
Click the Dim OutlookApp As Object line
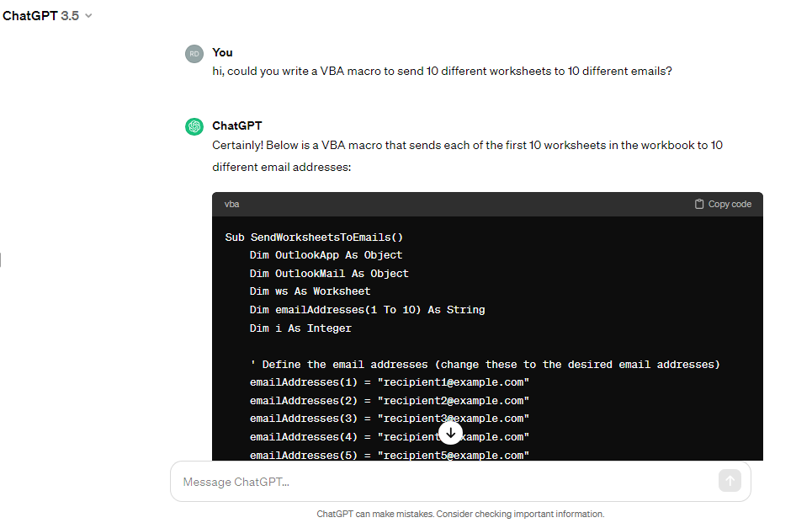tap(326, 255)
